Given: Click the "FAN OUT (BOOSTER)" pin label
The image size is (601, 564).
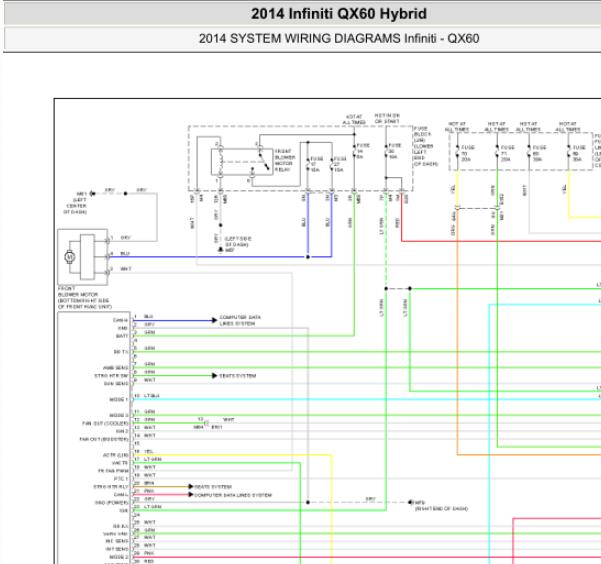Looking at the screenshot, I should point(103,439).
